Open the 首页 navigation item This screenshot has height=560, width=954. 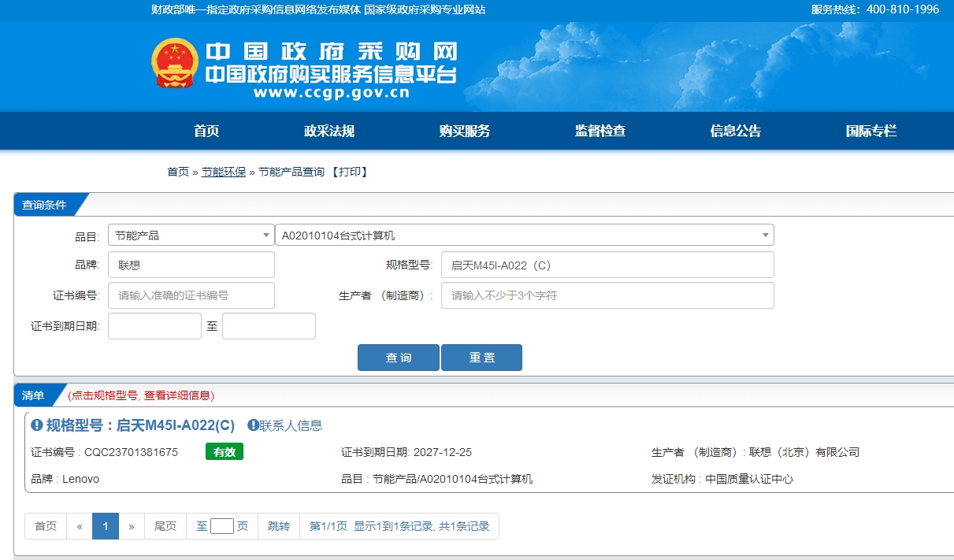coord(206,132)
